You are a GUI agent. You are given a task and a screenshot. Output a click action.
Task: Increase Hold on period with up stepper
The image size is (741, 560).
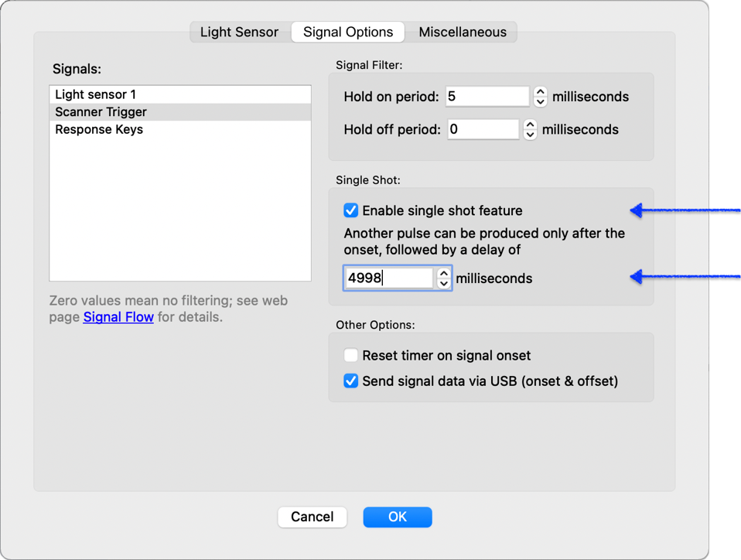[541, 92]
